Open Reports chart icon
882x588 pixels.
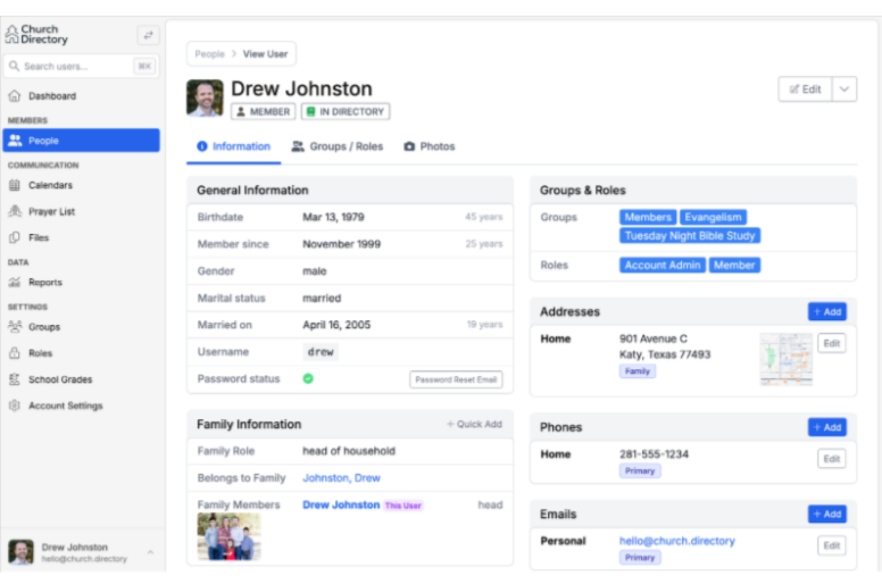click(x=15, y=282)
